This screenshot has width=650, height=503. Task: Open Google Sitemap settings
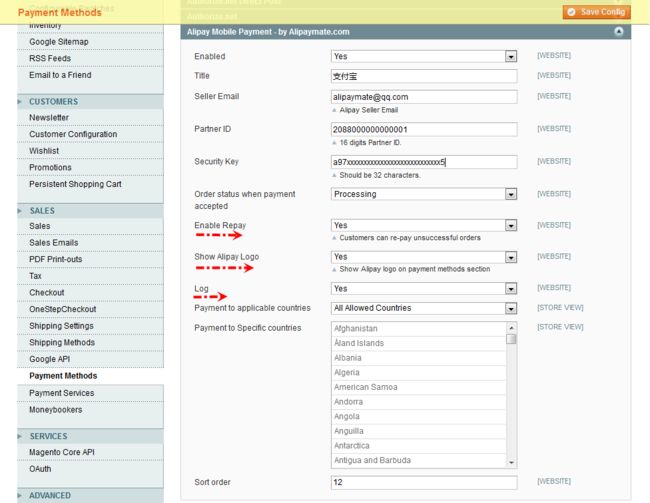90,42
